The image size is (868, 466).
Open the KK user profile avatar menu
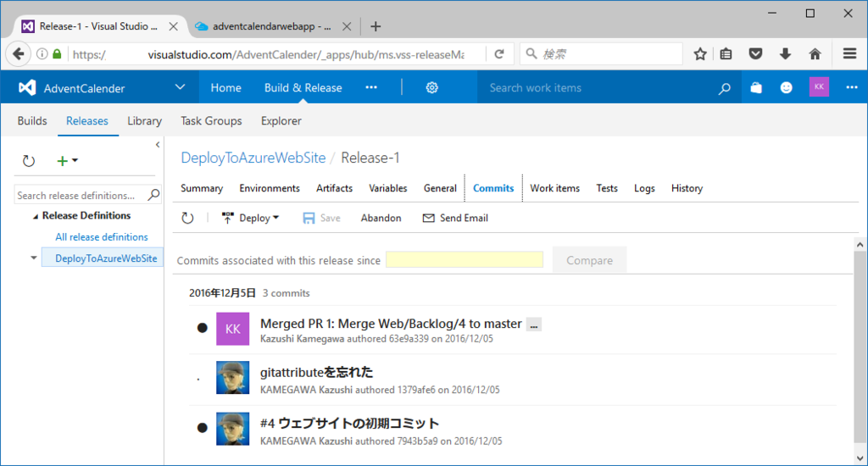click(x=819, y=87)
